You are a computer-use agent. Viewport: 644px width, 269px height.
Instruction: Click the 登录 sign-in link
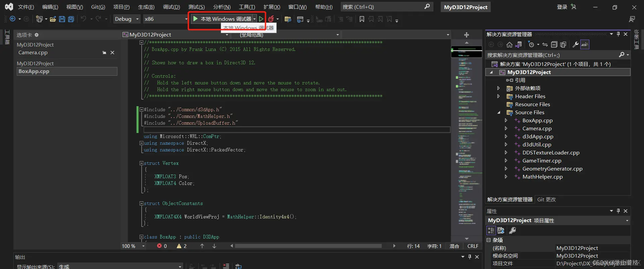[562, 7]
